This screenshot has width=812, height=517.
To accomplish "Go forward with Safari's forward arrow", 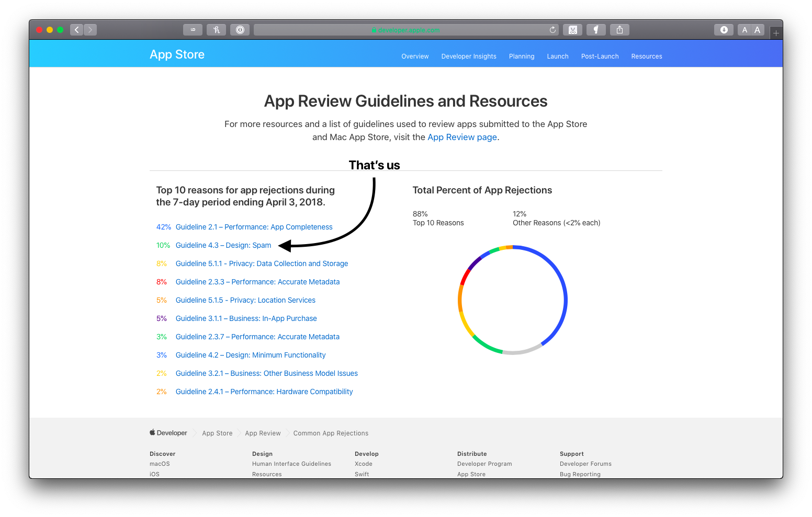I will point(90,30).
